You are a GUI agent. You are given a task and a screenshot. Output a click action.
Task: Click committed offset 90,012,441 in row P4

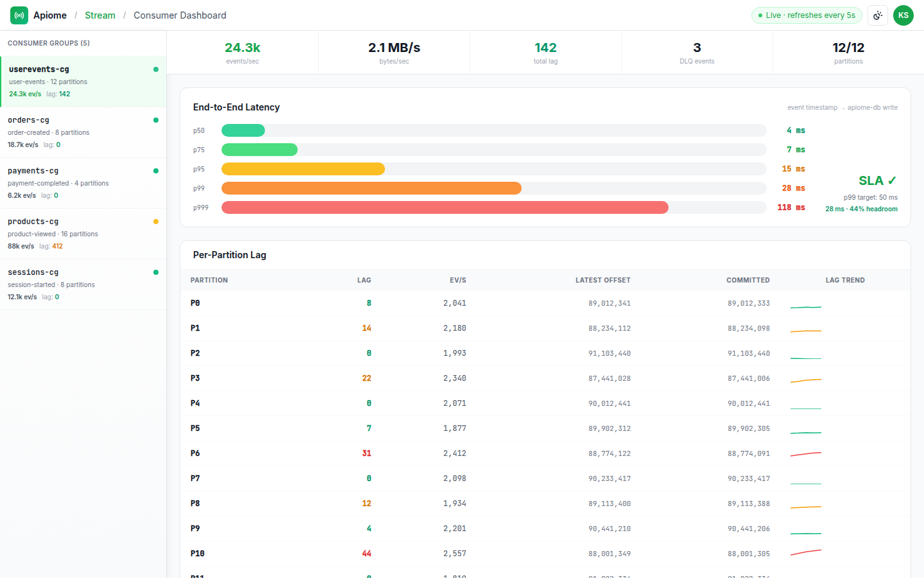(749, 403)
